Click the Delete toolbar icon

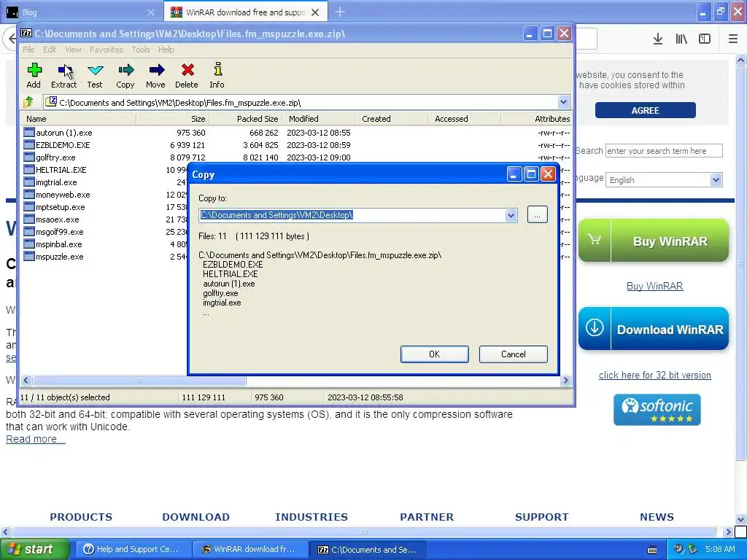[x=187, y=71]
